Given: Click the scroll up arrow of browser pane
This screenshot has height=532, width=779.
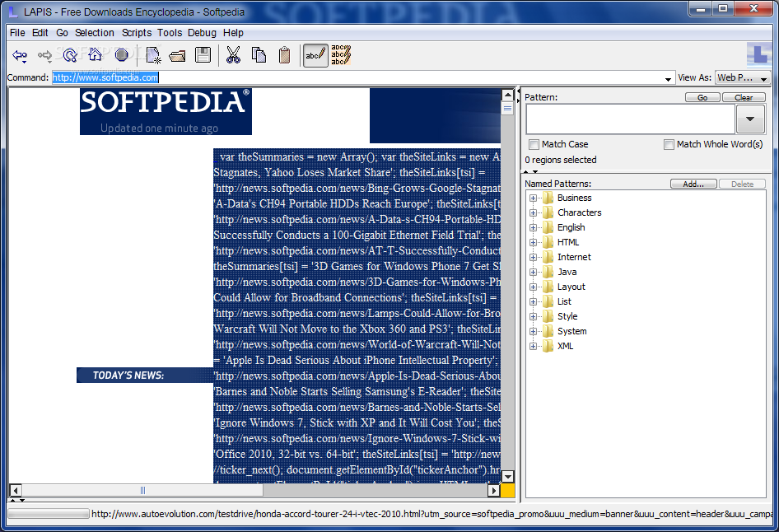Looking at the screenshot, I should coord(507,95).
